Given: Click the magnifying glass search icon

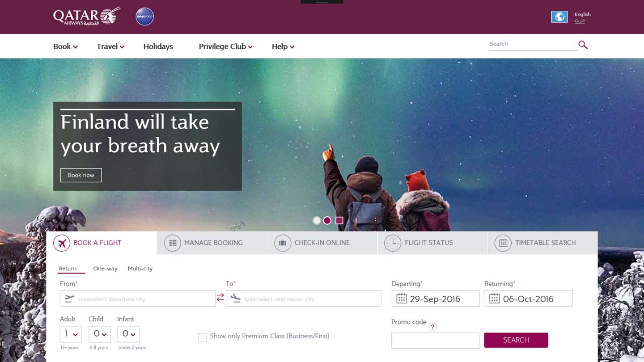Looking at the screenshot, I should (x=583, y=44).
